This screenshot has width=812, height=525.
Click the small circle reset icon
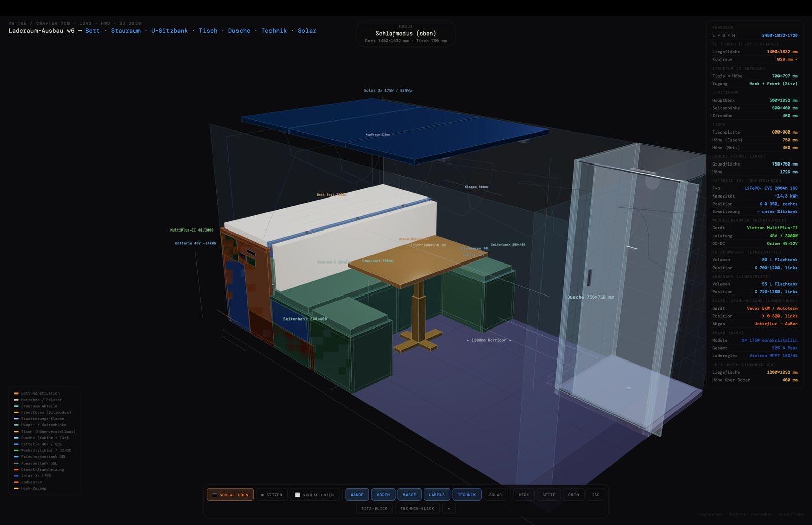tap(449, 508)
